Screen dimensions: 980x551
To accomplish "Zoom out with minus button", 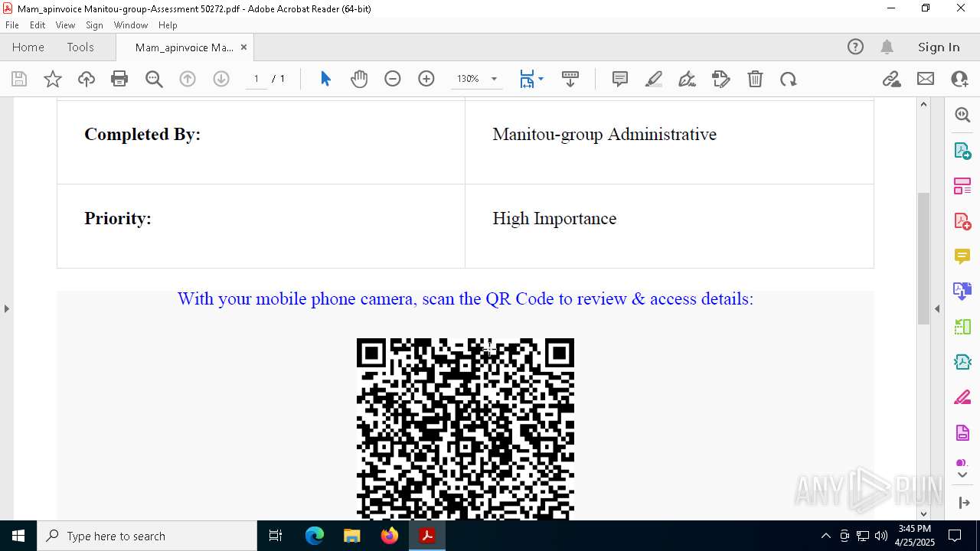I will pyautogui.click(x=393, y=79).
